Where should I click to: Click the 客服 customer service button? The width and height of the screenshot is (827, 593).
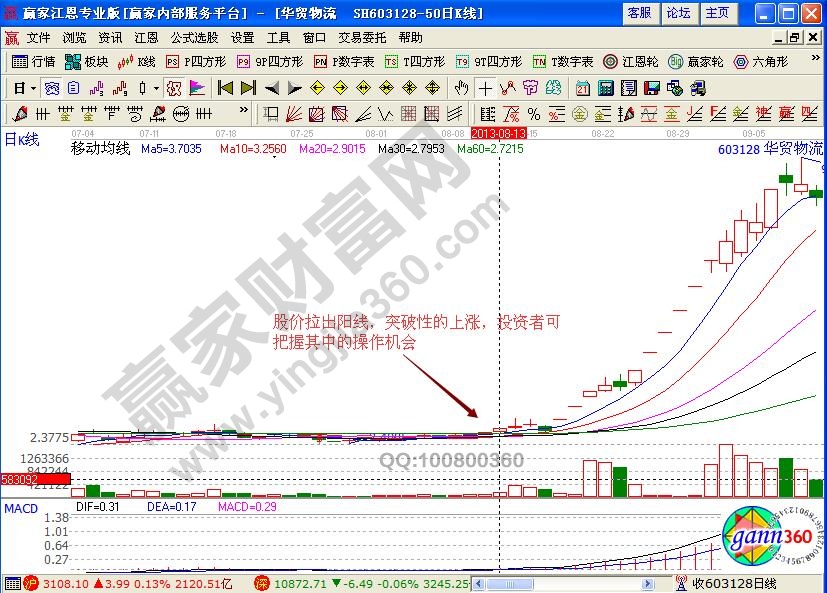coord(639,13)
